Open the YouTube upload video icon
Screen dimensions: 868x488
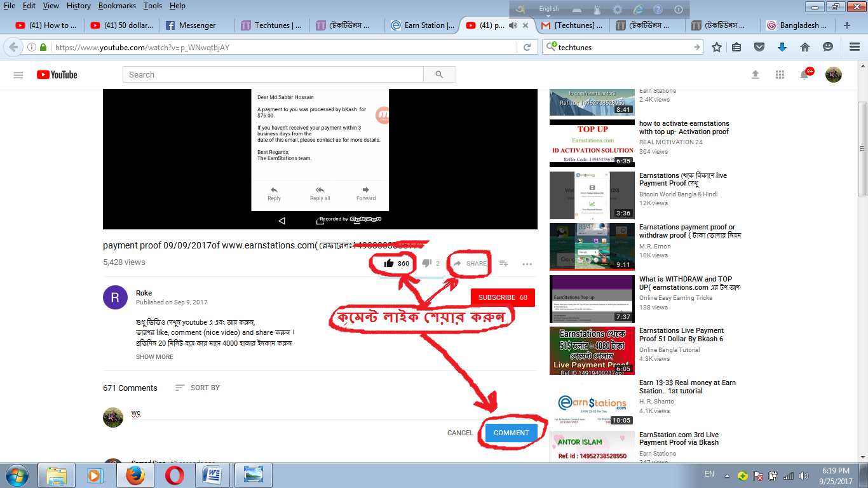756,75
